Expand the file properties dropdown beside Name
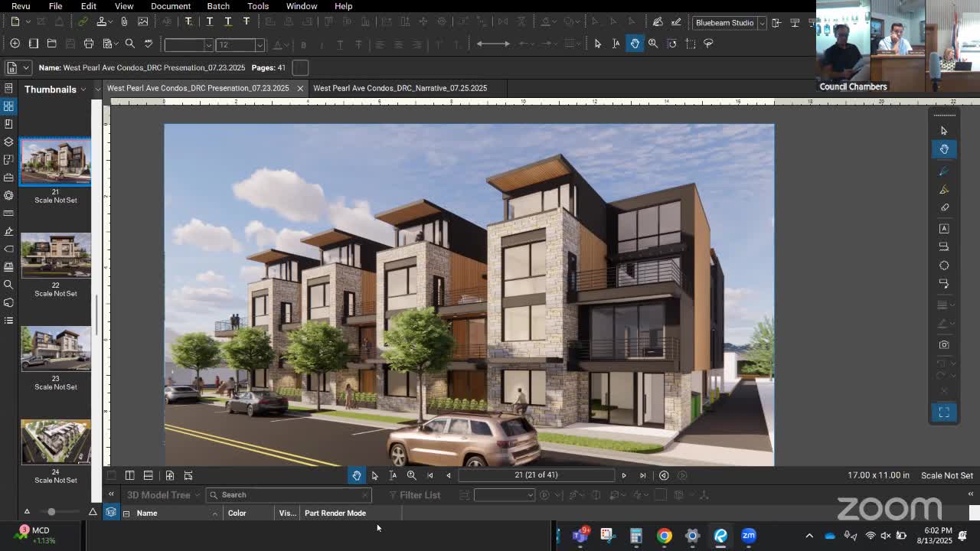 26,68
